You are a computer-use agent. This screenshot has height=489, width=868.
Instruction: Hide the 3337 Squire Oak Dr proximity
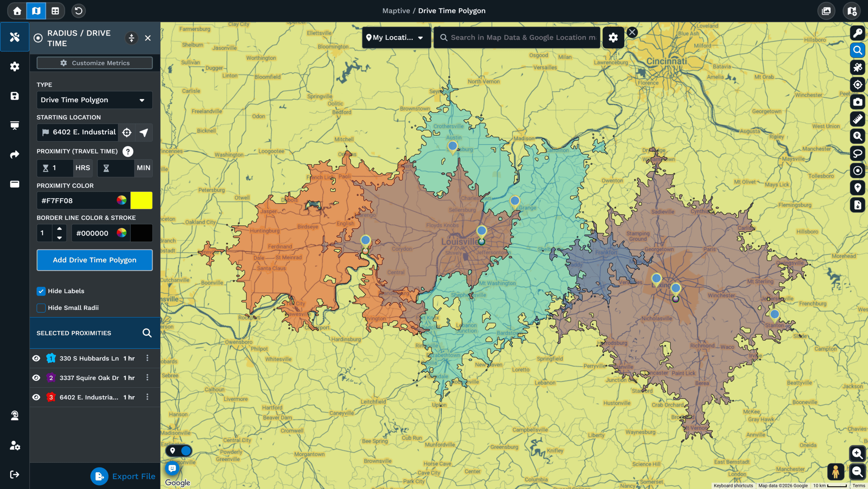pyautogui.click(x=36, y=378)
